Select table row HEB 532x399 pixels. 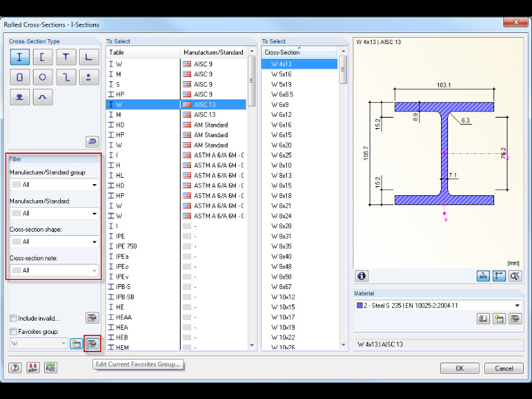[x=176, y=337]
